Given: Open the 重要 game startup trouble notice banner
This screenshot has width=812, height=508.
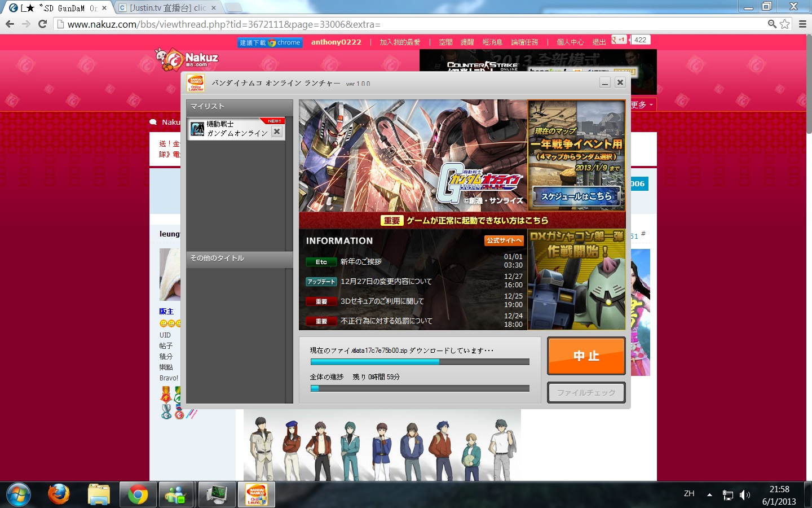Looking at the screenshot, I should [x=462, y=220].
